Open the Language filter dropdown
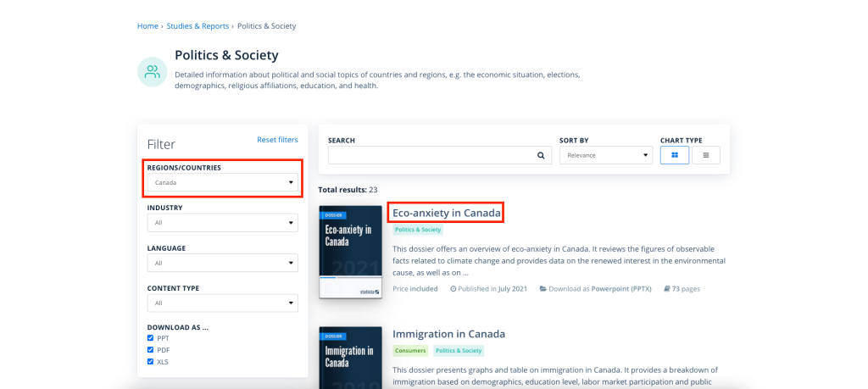The image size is (868, 389). coord(223,263)
